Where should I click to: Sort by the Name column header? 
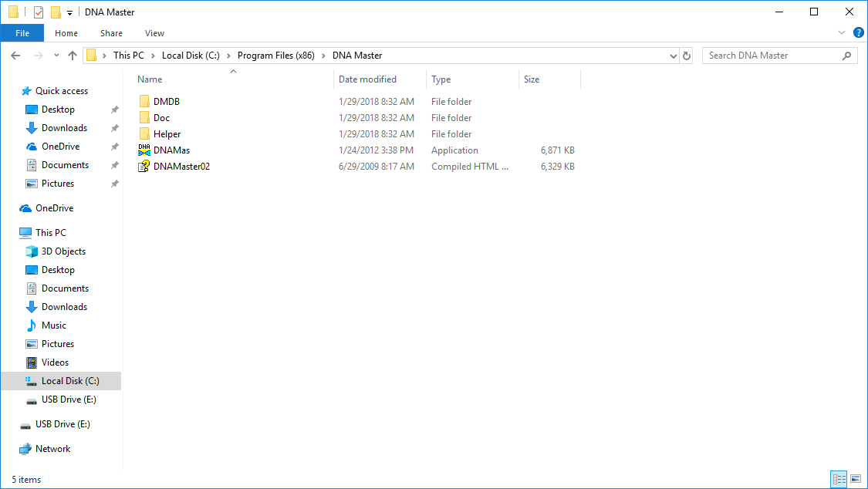pyautogui.click(x=233, y=79)
